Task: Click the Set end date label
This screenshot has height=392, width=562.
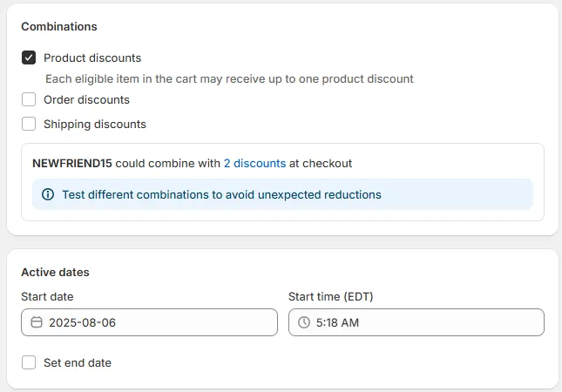Action: [78, 363]
